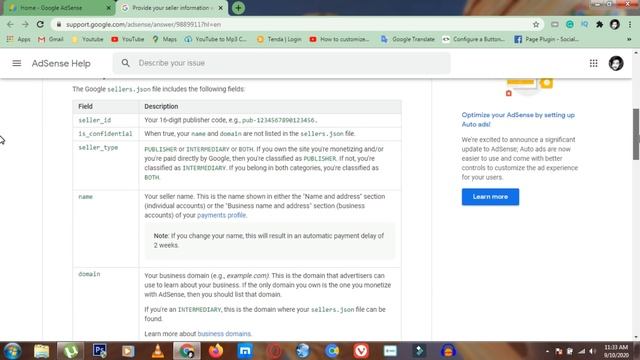This screenshot has width=640, height=360.
Task: Click the page vertical scrollbar thumb
Action: tap(636, 134)
